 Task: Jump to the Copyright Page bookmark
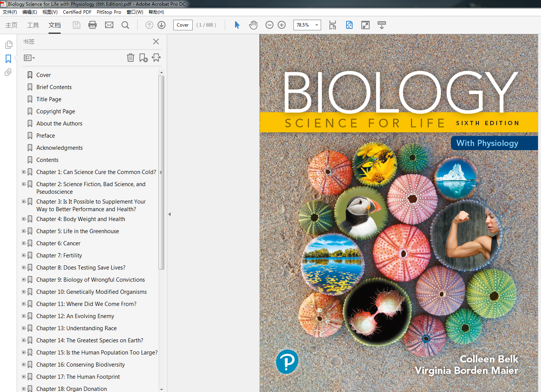56,111
